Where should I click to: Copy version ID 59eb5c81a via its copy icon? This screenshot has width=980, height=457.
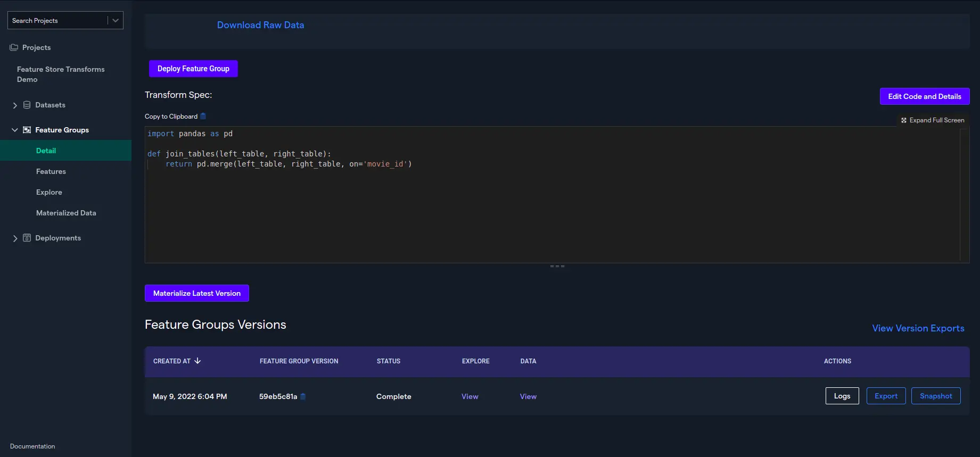tap(303, 396)
